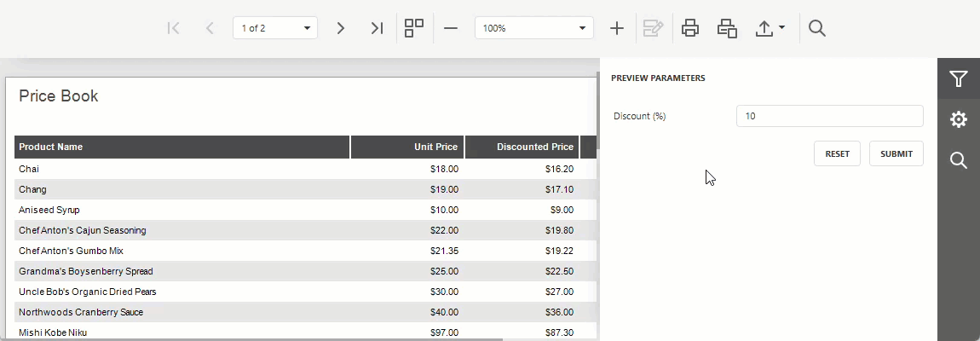
Task: Select Uncle Bob's Organic Dried Pears
Action: [x=182, y=292]
